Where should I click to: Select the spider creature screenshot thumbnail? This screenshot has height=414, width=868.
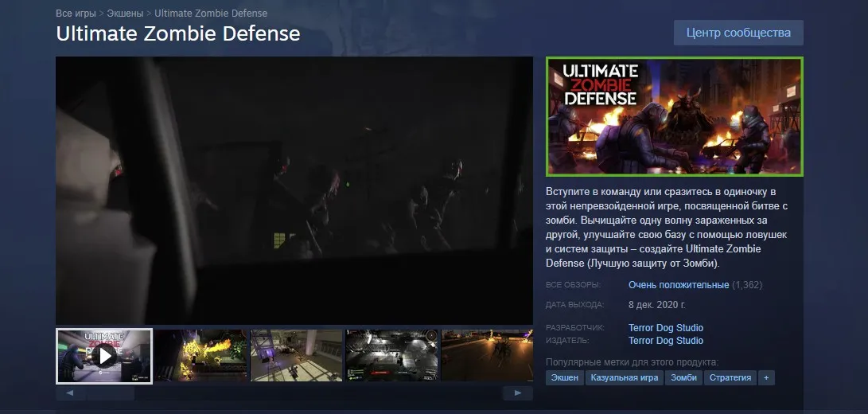[x=487, y=356]
